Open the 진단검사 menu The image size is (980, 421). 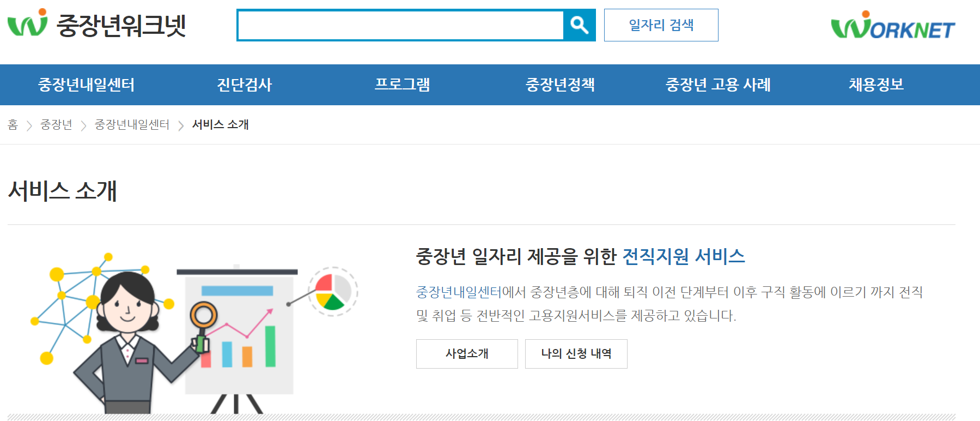244,85
